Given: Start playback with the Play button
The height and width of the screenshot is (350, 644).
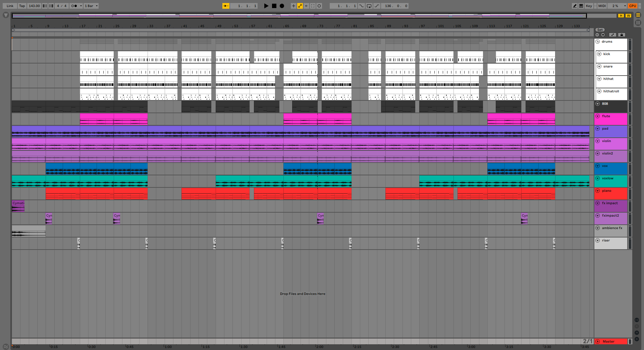Looking at the screenshot, I should [266, 6].
